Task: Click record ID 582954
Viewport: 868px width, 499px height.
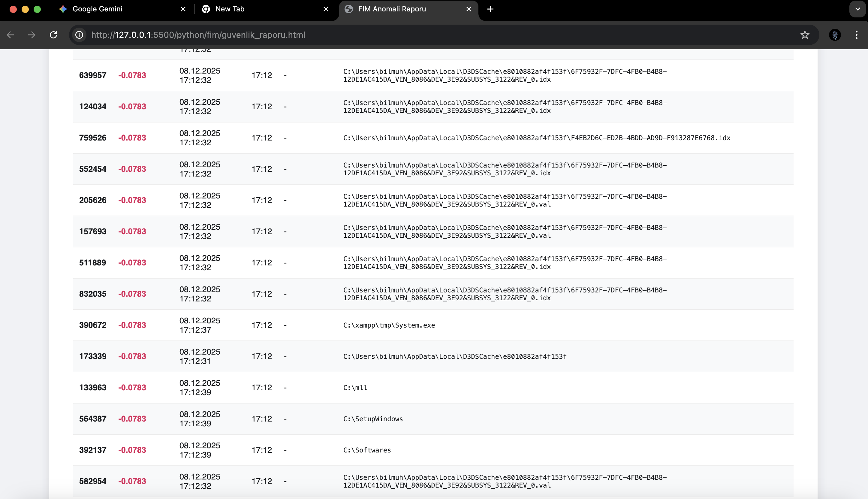Action: (x=93, y=481)
